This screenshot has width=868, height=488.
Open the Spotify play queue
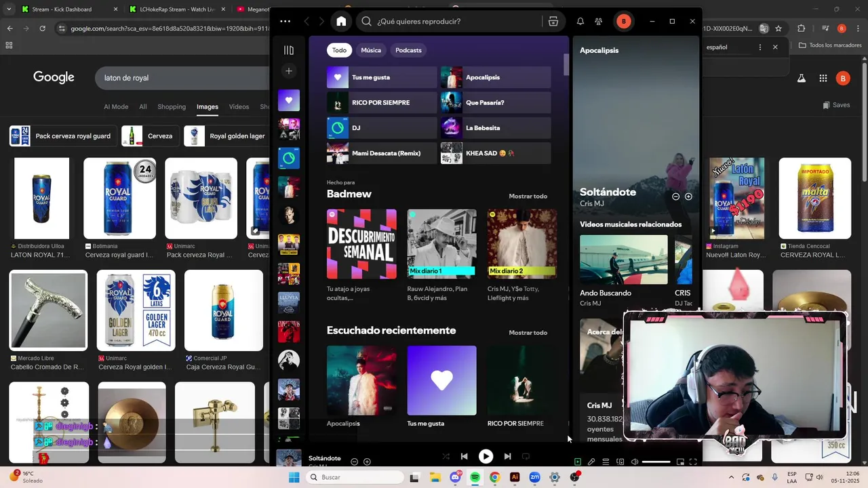(x=606, y=462)
